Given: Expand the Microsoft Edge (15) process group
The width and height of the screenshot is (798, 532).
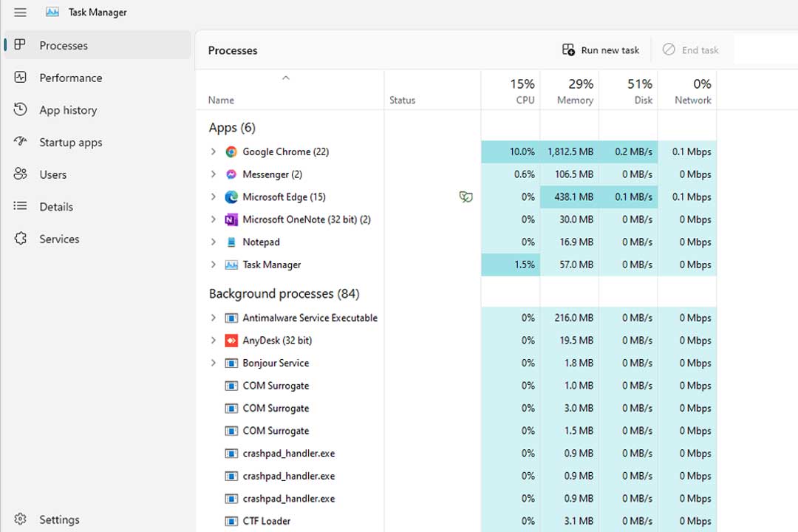Looking at the screenshot, I should tap(214, 197).
